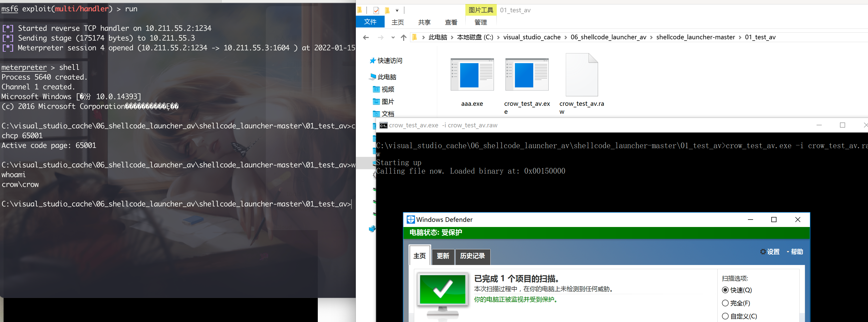Switch to Defender's 主页 tab
This screenshot has height=322, width=868.
pyautogui.click(x=420, y=256)
